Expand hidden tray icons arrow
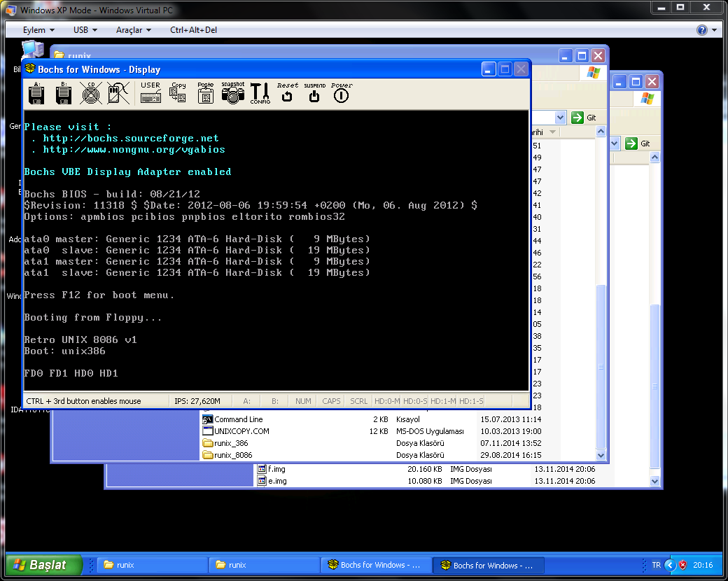 669,565
